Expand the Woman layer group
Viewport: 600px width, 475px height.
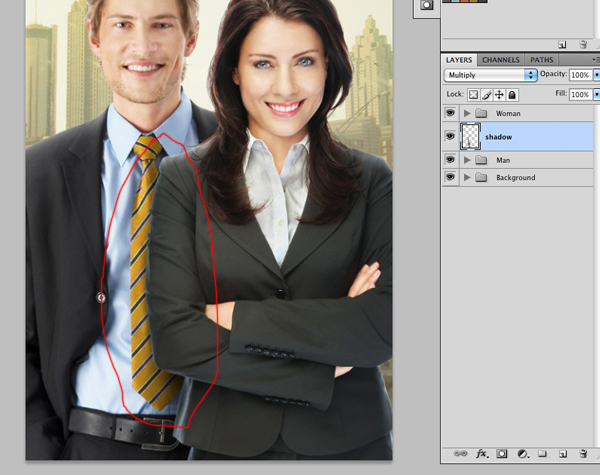tap(467, 114)
